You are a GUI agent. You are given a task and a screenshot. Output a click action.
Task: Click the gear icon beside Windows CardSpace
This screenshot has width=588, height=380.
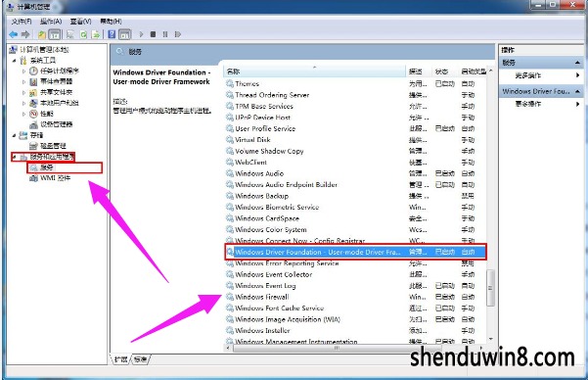230,218
